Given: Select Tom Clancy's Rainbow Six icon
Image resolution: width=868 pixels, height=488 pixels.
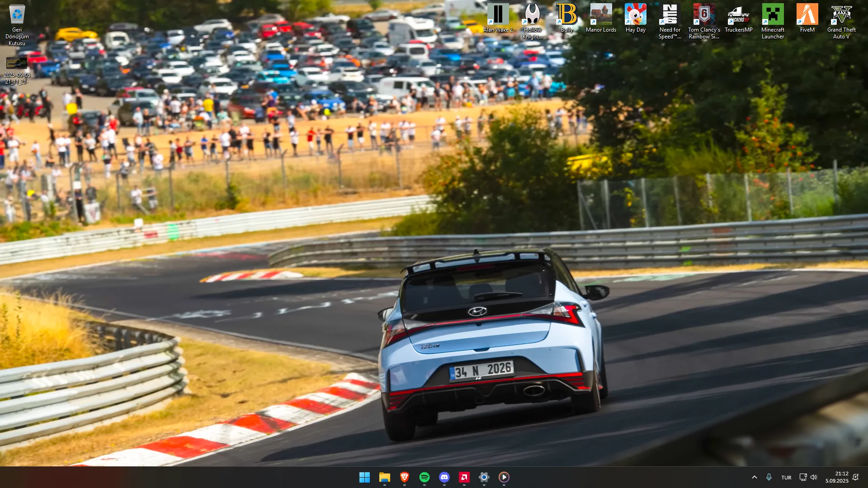Looking at the screenshot, I should coord(704,21).
